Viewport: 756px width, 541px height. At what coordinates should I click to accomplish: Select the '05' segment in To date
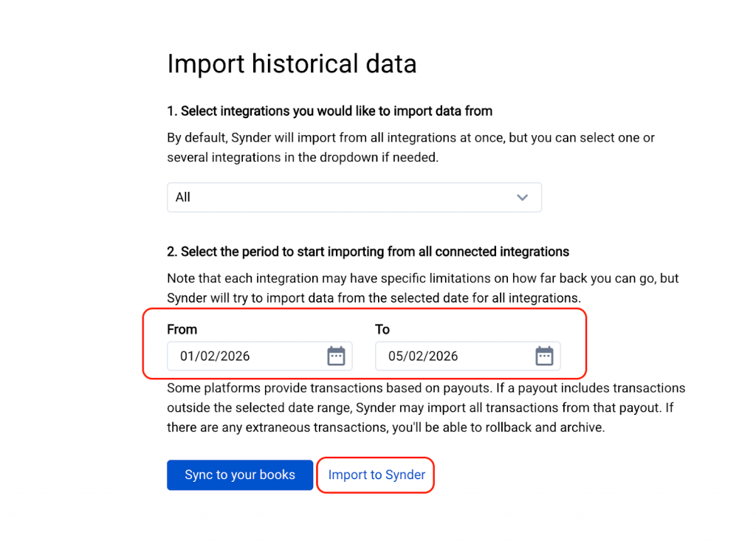click(396, 356)
